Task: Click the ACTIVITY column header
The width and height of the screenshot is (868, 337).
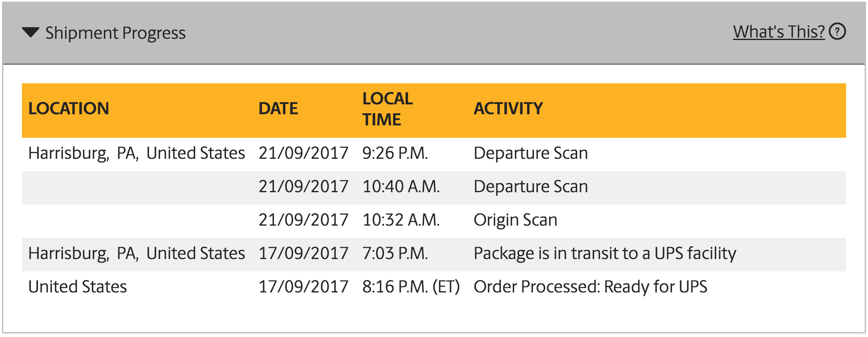Action: point(508,108)
